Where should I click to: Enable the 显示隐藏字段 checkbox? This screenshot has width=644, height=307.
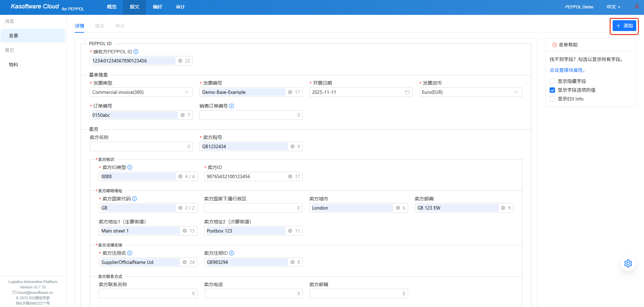(552, 81)
